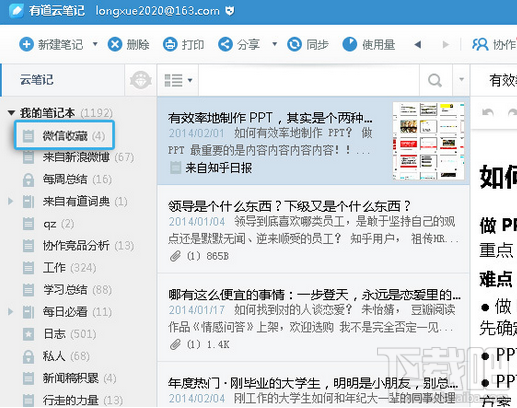Screen dimensions: 517x408
Task: Click the New Note (新建笔记) plus icon
Action: (x=26, y=44)
